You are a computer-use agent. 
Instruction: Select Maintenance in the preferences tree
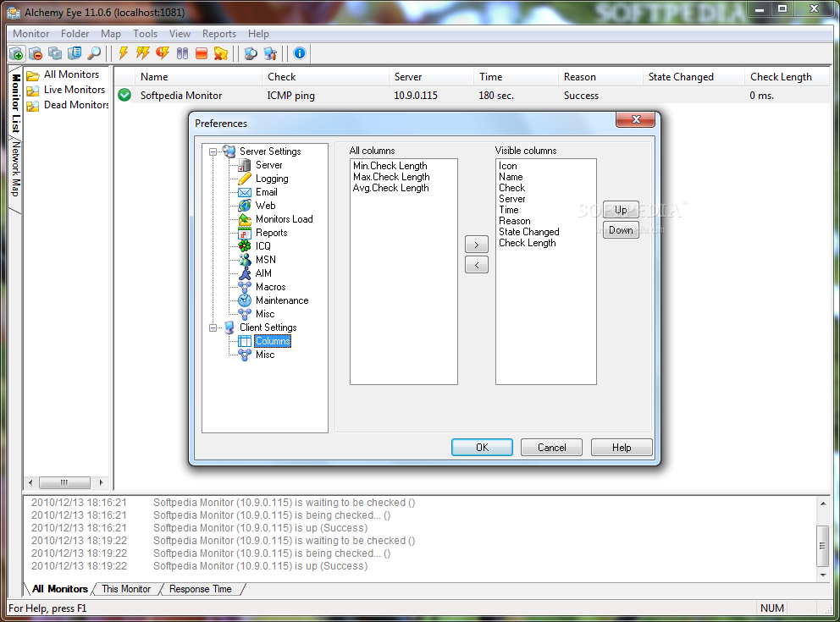pyautogui.click(x=282, y=300)
